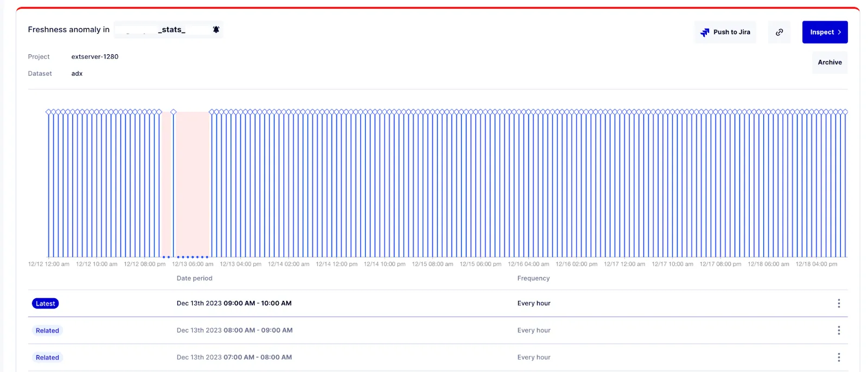This screenshot has width=868, height=372.
Task: Open the three-dot menu for the Latest row
Action: coord(839,304)
